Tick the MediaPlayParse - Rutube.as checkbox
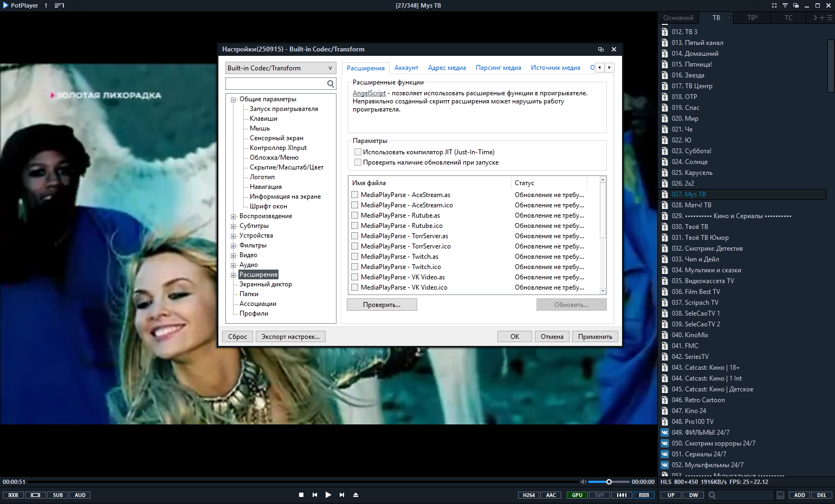The height and width of the screenshot is (504, 835). [355, 215]
